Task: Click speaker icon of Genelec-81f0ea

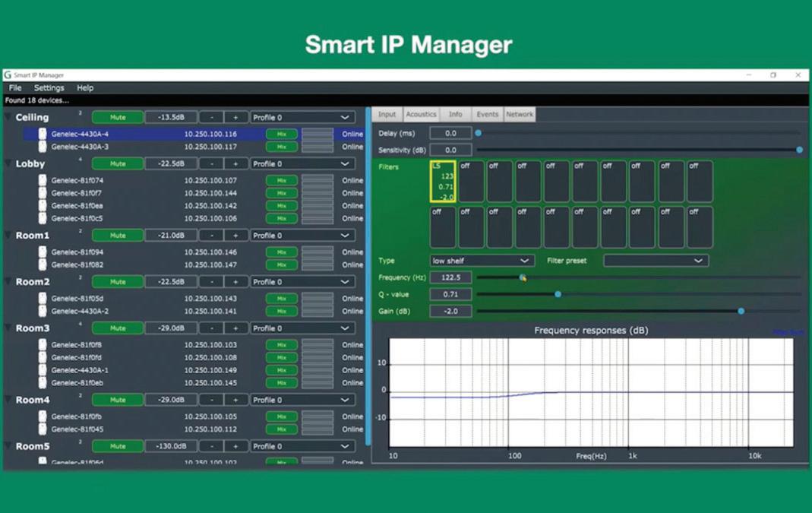Action: (x=43, y=206)
